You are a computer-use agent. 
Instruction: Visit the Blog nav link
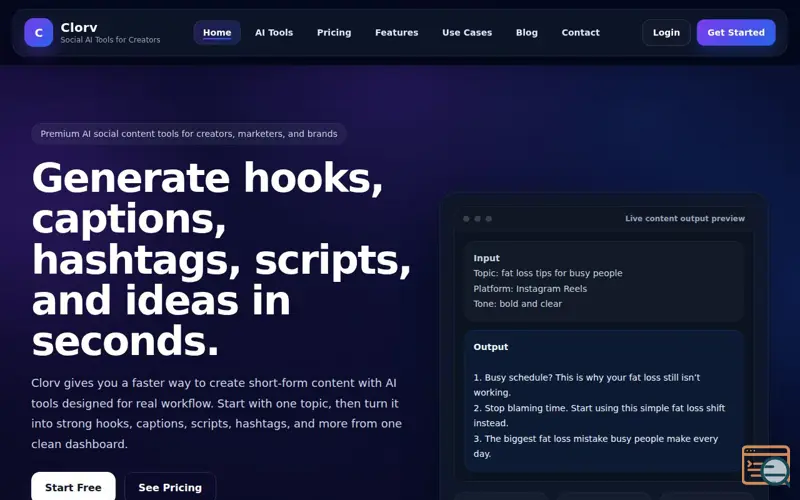tap(527, 33)
